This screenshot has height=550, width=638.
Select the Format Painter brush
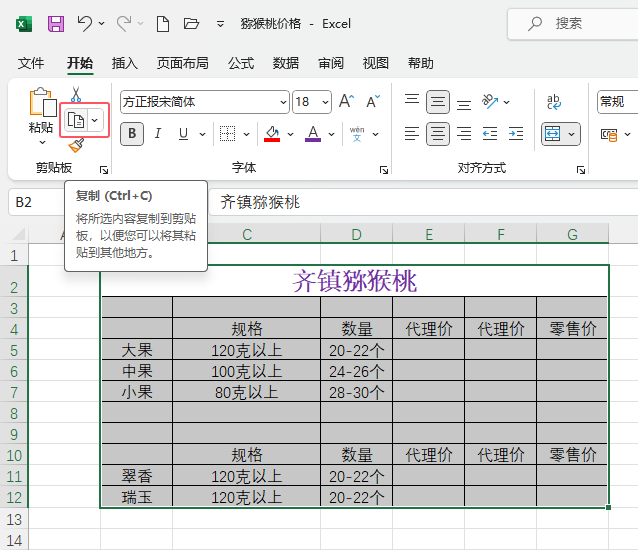pos(76,145)
